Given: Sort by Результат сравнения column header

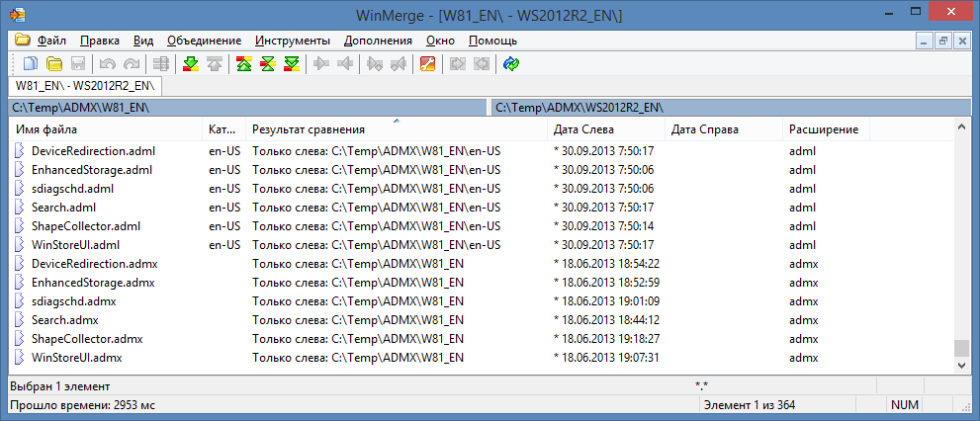Looking at the screenshot, I should (x=397, y=129).
